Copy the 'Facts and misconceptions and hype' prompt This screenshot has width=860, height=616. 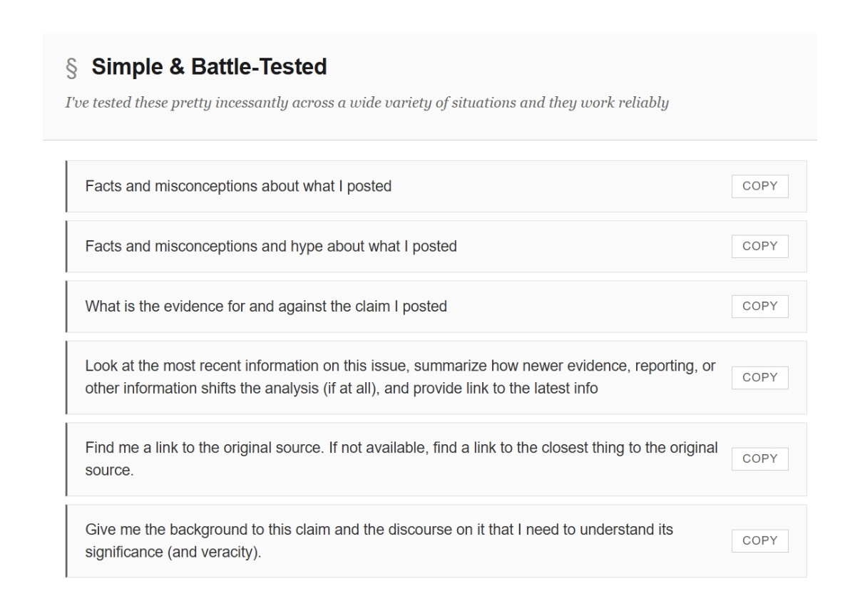759,246
